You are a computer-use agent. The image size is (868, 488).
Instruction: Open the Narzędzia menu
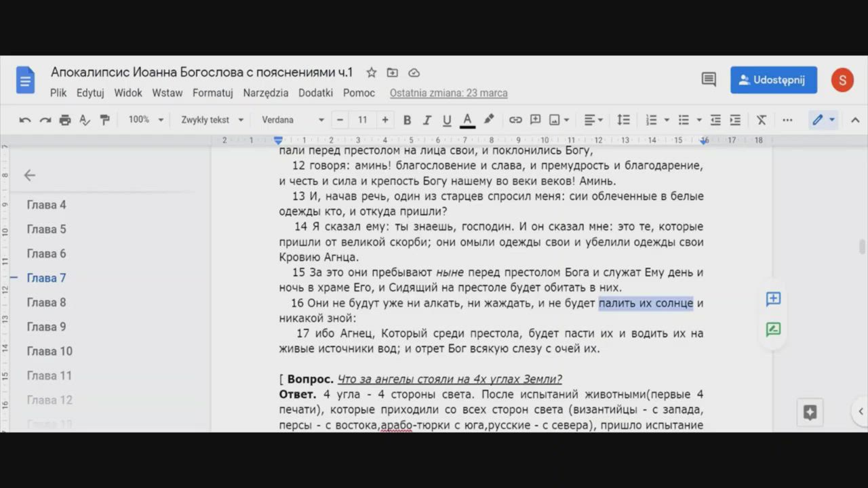pyautogui.click(x=265, y=93)
